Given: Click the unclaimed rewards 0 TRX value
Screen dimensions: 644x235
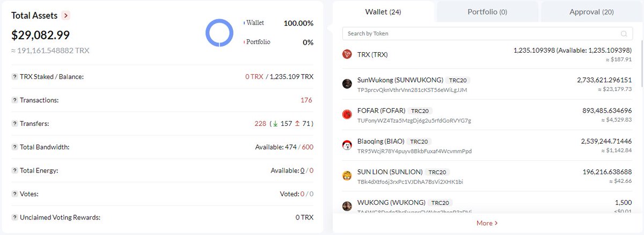Looking at the screenshot, I should (304, 217).
